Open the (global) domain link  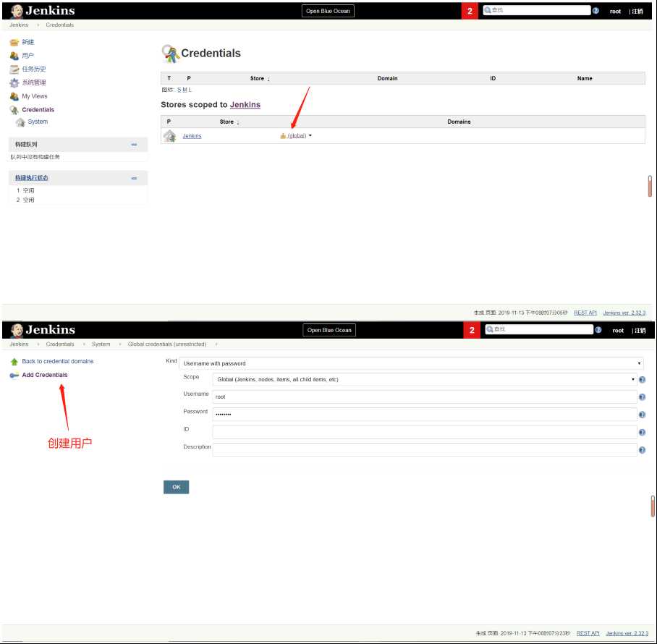(x=297, y=136)
